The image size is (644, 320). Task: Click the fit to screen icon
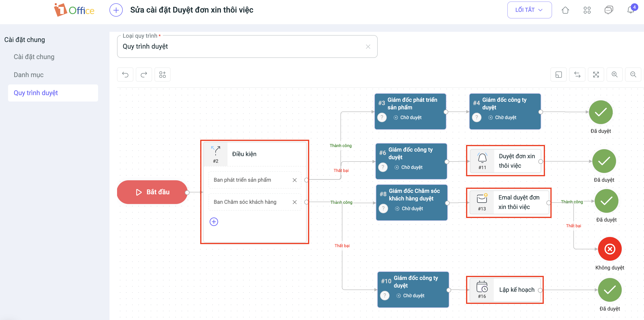tap(596, 74)
